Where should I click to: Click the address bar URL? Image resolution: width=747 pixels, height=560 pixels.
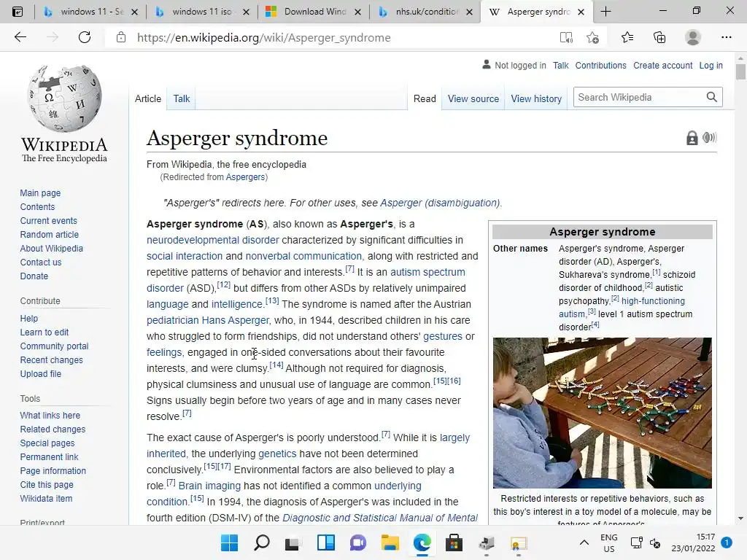pos(264,38)
